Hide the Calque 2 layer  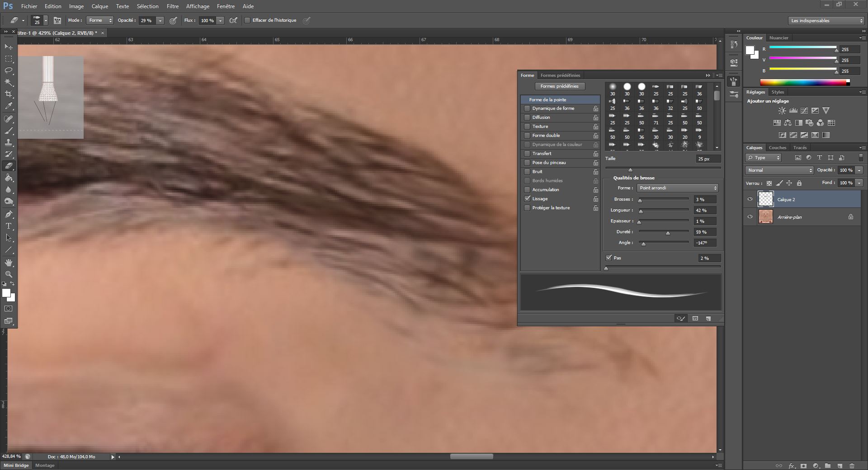pos(750,199)
